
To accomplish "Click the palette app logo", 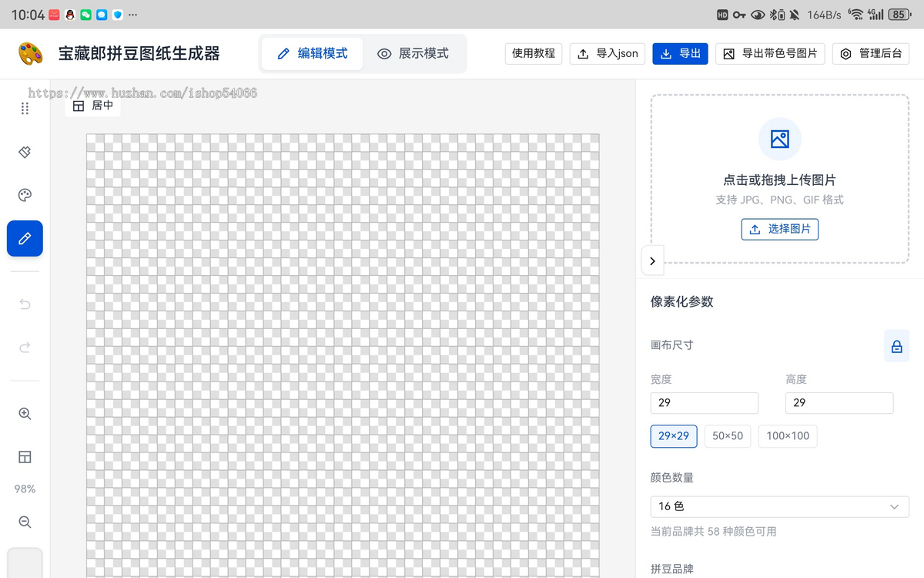I will (x=31, y=53).
